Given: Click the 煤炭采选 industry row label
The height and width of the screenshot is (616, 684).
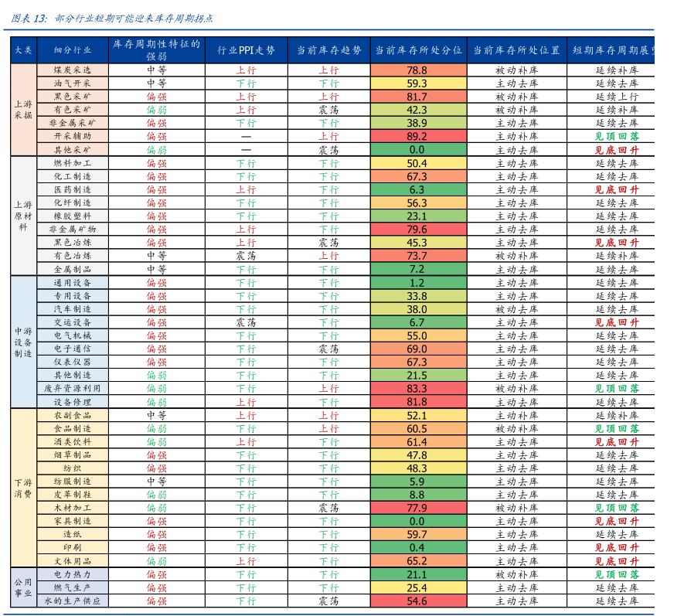Looking at the screenshot, I should pyautogui.click(x=73, y=70).
